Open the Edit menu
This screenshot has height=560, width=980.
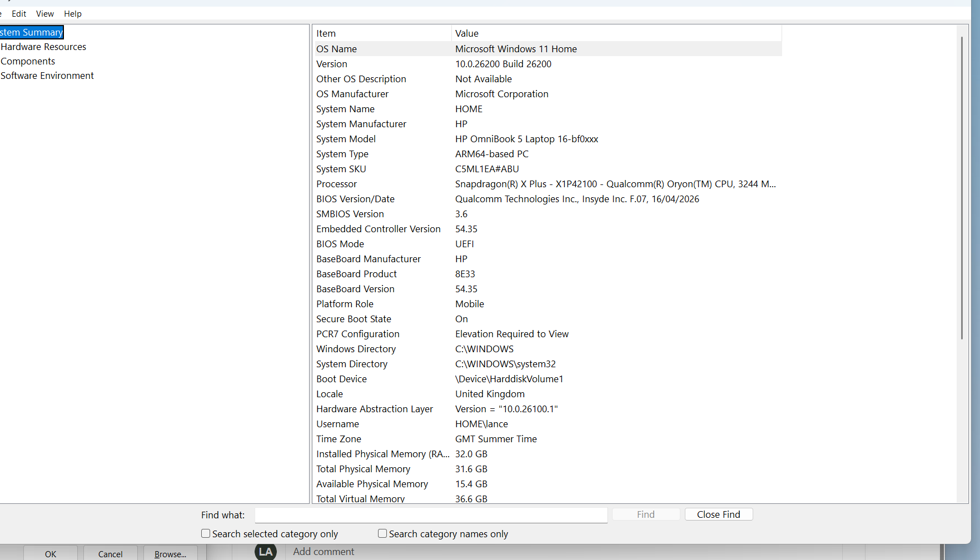19,14
